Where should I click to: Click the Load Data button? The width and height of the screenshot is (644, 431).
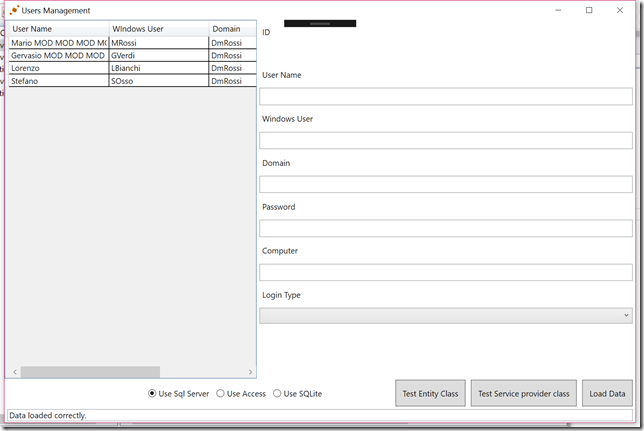tap(607, 394)
